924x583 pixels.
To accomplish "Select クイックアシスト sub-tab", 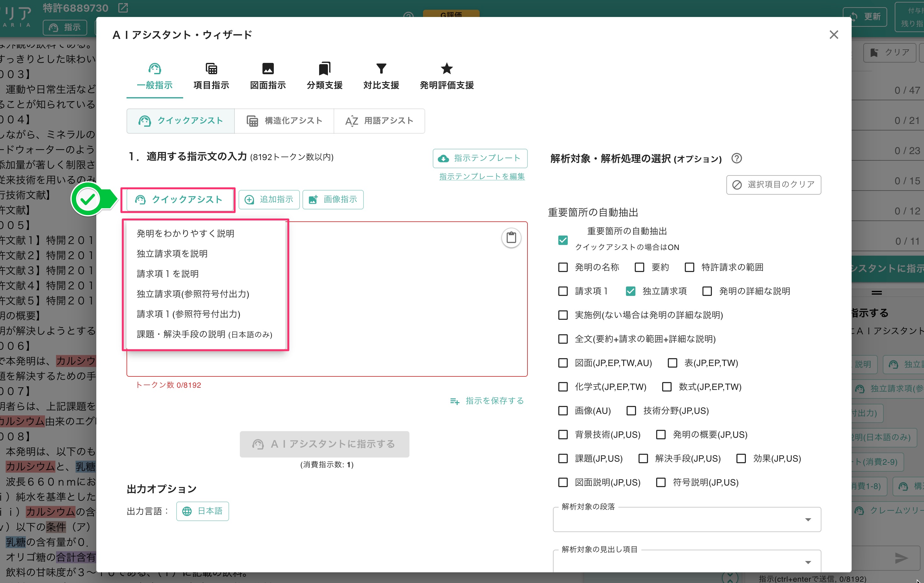I will [180, 121].
